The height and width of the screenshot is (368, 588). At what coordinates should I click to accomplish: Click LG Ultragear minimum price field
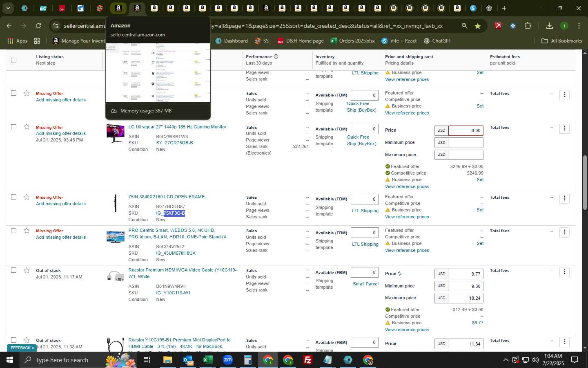(x=465, y=143)
